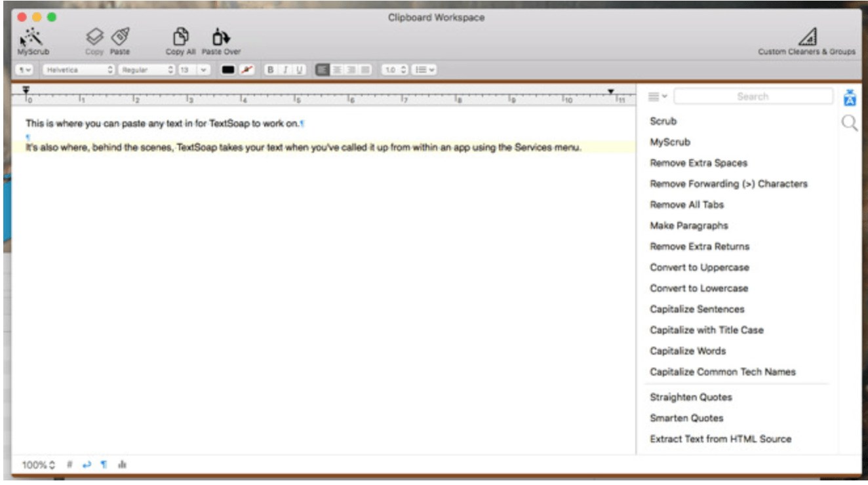
Task: Click the black text color swatch
Action: (228, 69)
